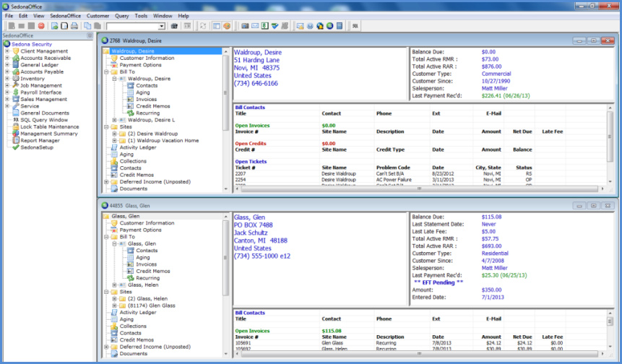The width and height of the screenshot is (622, 364).
Task: Toggle the window layout view toolbar button
Action: 217,26
